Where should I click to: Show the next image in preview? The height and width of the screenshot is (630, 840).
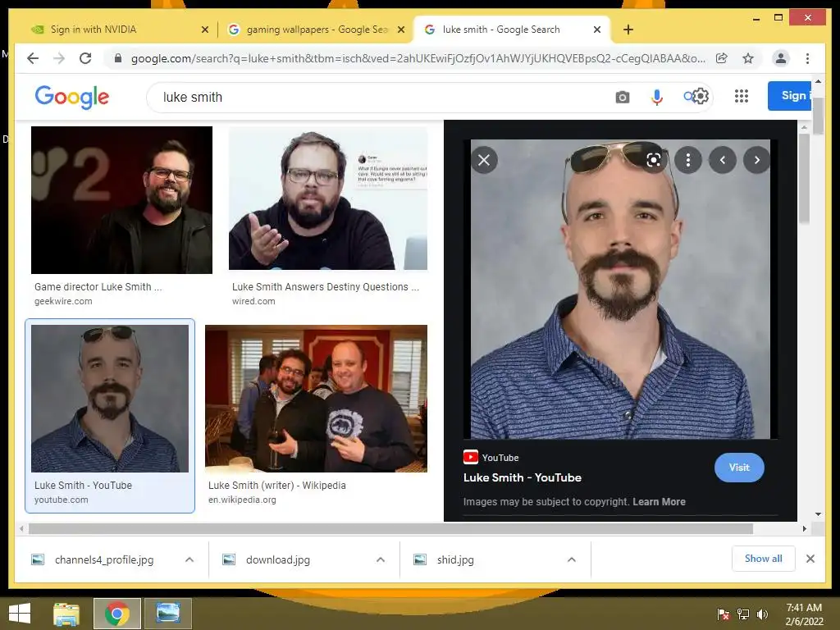[x=757, y=160]
